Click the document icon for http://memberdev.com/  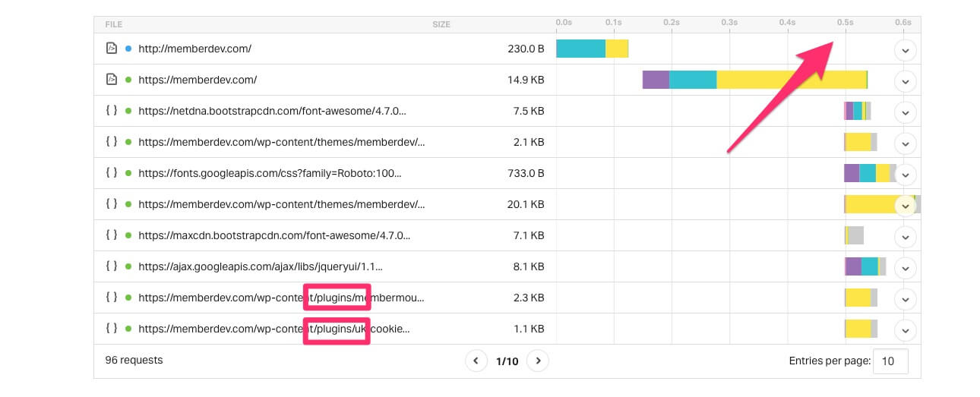point(111,48)
